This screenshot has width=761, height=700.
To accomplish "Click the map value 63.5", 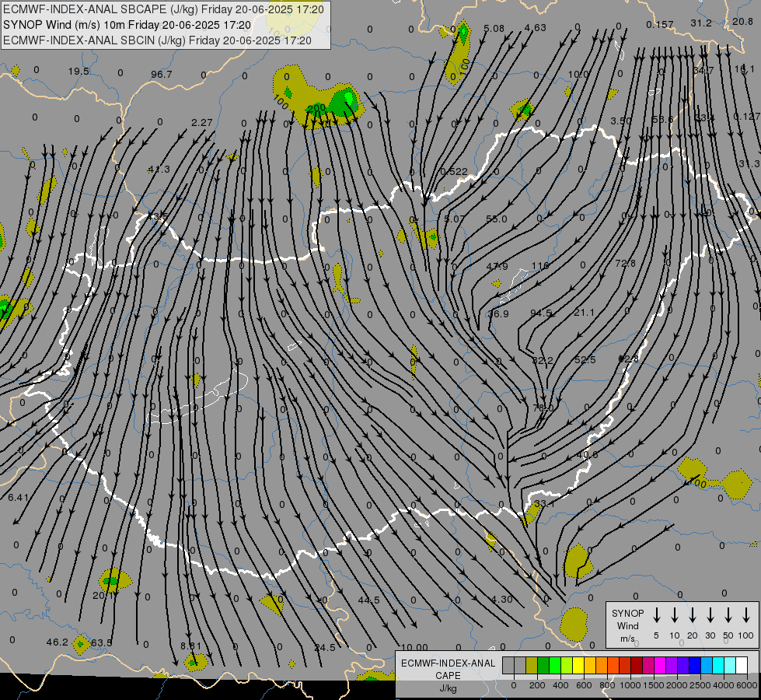I will click(101, 642).
